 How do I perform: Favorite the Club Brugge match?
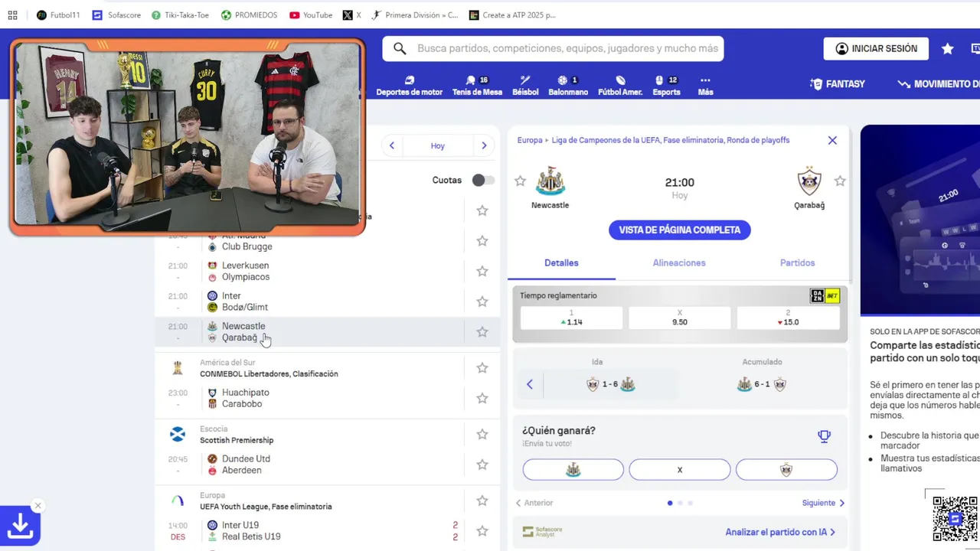pos(482,240)
